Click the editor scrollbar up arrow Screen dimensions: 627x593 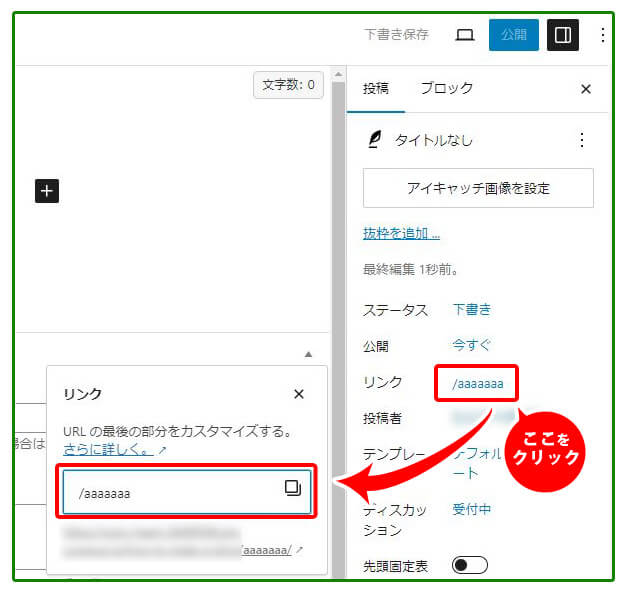pos(338,74)
